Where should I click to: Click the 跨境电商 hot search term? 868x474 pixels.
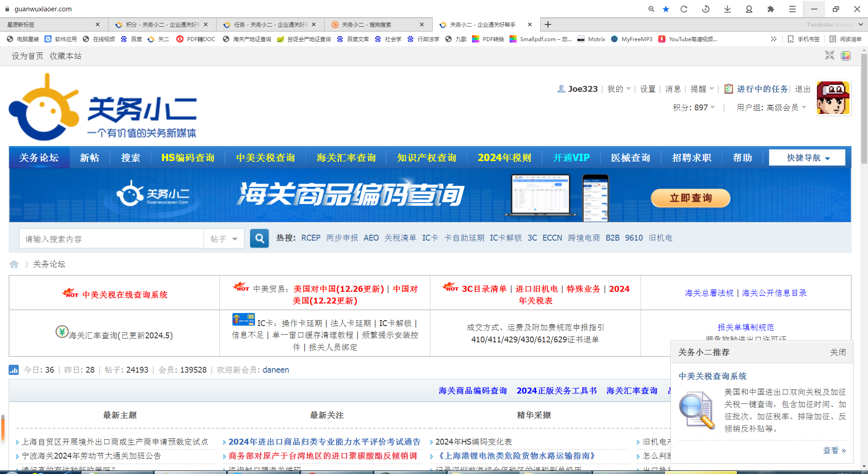[584, 238]
